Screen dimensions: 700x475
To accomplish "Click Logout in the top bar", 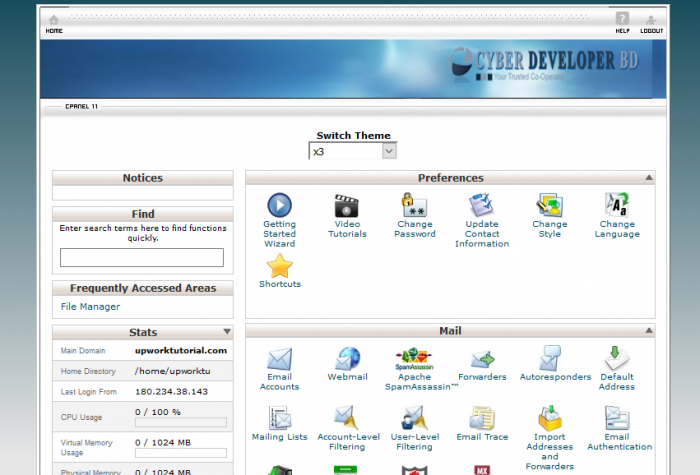I will coord(651,23).
